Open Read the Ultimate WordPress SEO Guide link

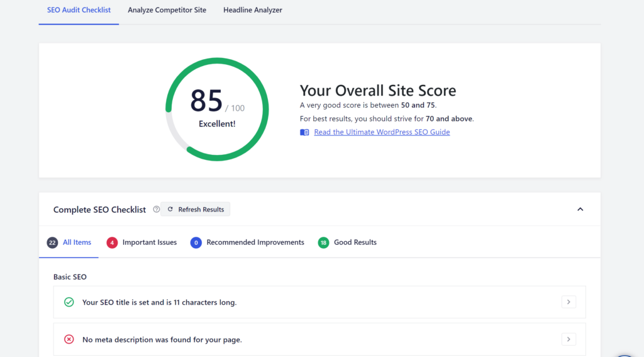tap(382, 132)
